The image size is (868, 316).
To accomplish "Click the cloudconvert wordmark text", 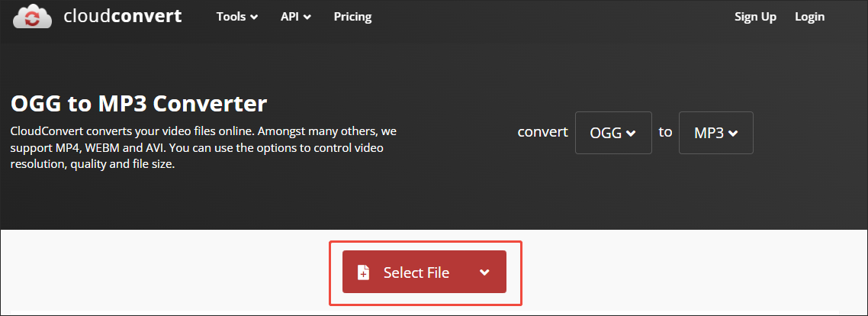I will (122, 16).
